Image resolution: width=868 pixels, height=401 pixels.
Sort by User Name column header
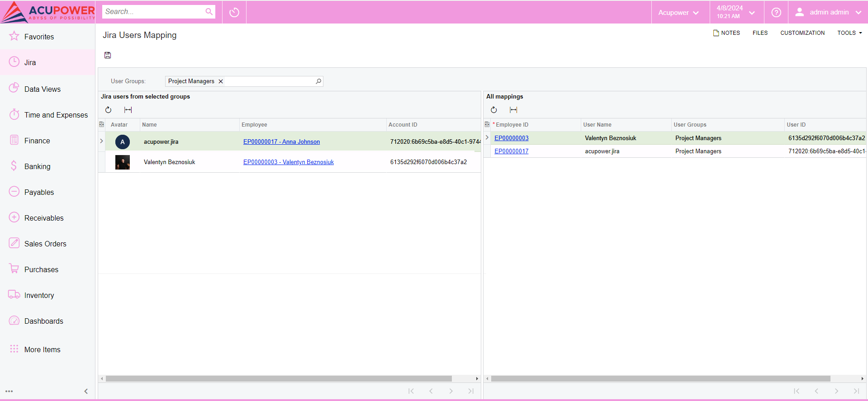(626, 125)
